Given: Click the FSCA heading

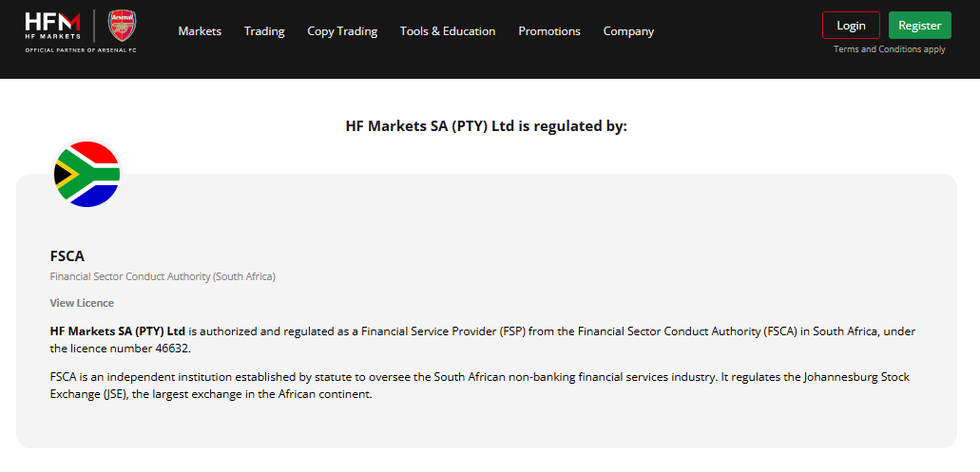Looking at the screenshot, I should coord(67,256).
